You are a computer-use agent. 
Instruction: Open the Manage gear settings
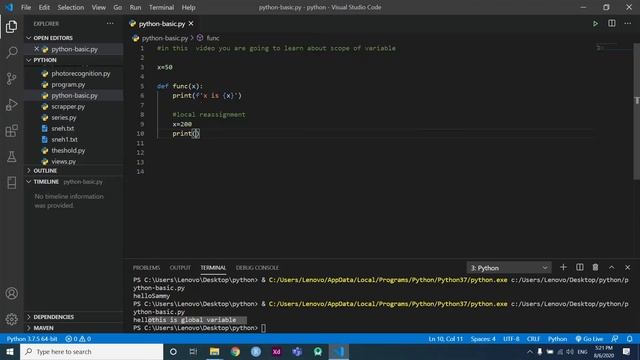click(x=11, y=319)
